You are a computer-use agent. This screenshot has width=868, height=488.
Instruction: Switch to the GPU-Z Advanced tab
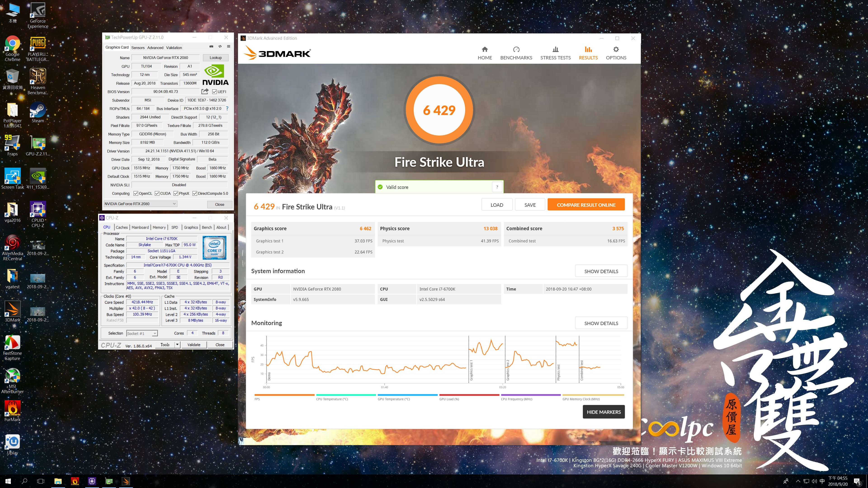click(155, 47)
